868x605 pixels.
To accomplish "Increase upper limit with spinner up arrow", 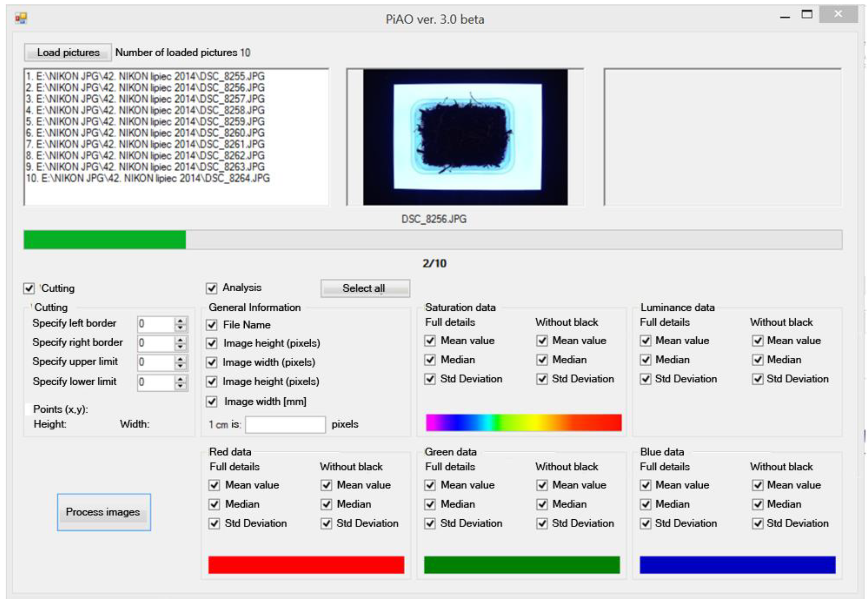I will 181,359.
